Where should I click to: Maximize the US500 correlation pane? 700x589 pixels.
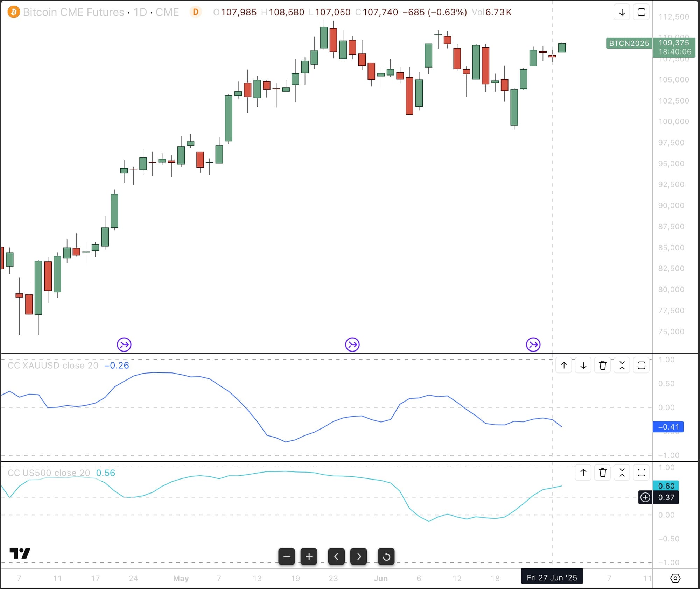click(641, 473)
